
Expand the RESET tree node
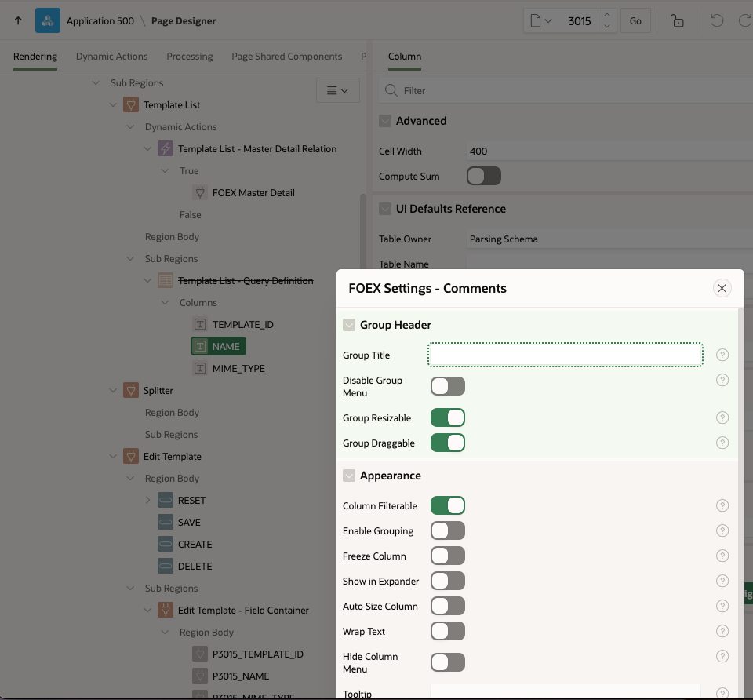pyautogui.click(x=147, y=500)
